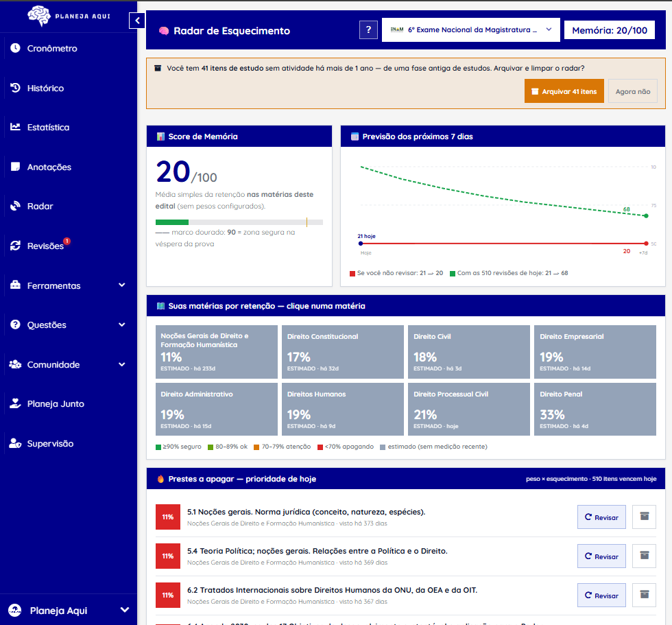The width and height of the screenshot is (672, 625).
Task: Open the Direito Empresarial 19% subject card
Action: click(x=595, y=352)
